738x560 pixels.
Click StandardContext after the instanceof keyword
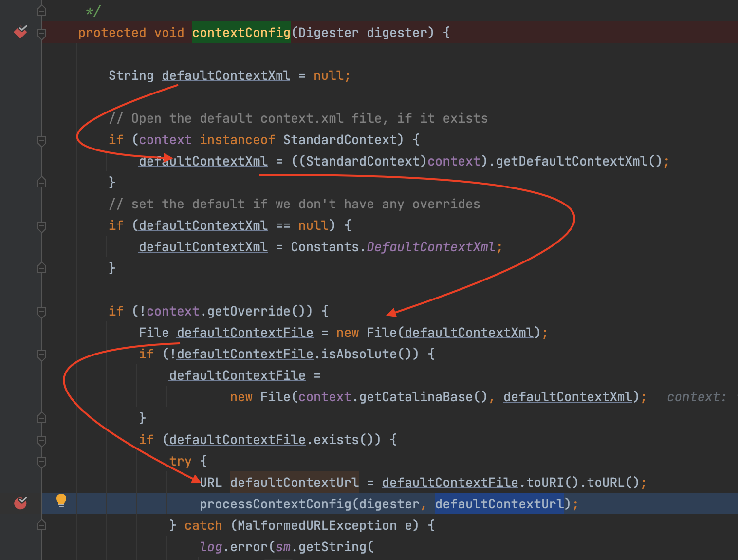click(x=340, y=140)
